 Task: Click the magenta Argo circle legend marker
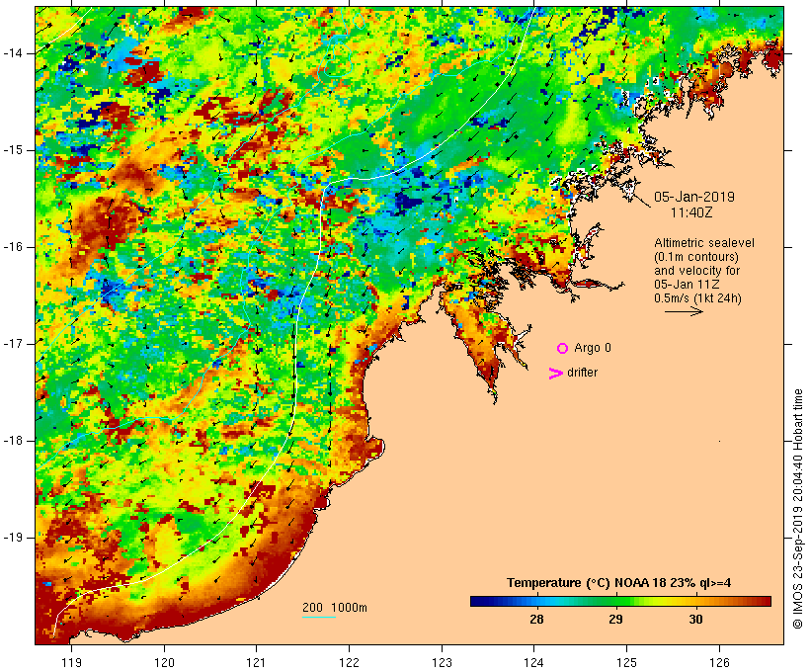coord(563,349)
